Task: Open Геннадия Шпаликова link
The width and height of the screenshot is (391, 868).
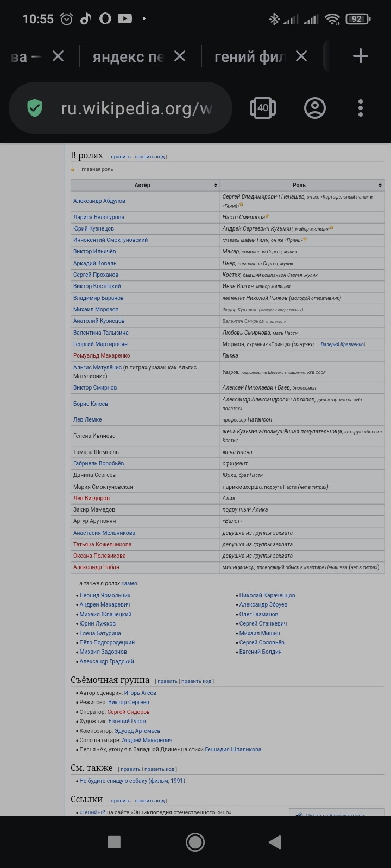Action: pos(233,750)
